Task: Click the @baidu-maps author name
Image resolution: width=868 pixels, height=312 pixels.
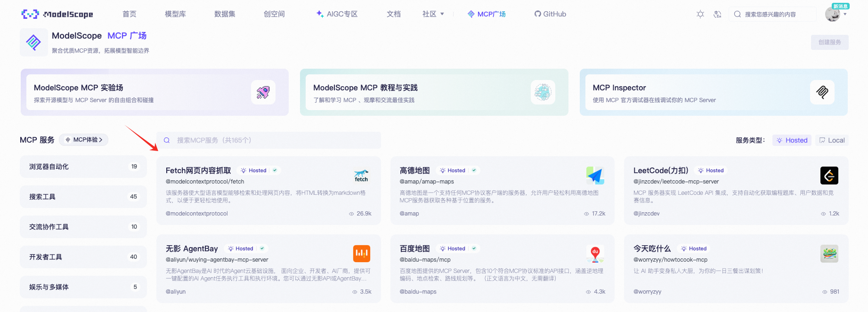Action: coord(418,292)
